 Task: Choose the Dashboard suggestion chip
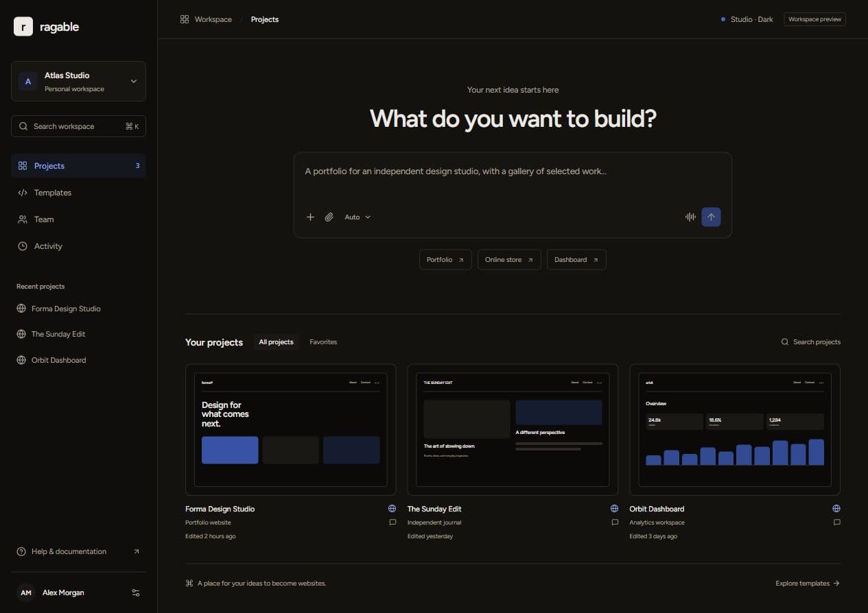[576, 260]
